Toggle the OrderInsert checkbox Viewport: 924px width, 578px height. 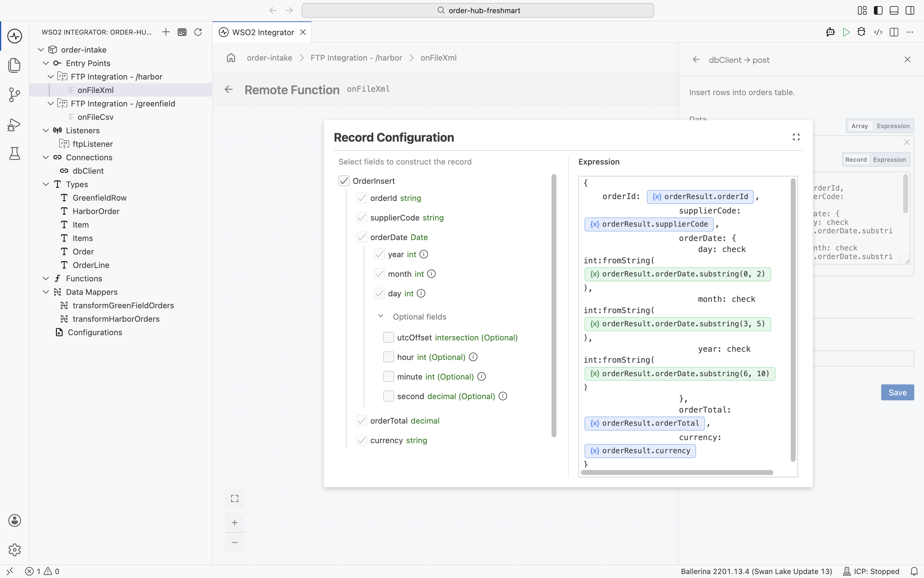click(x=344, y=181)
